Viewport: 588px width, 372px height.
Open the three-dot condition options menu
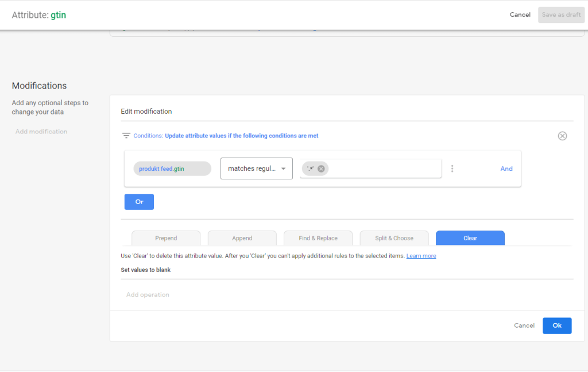[x=452, y=168]
